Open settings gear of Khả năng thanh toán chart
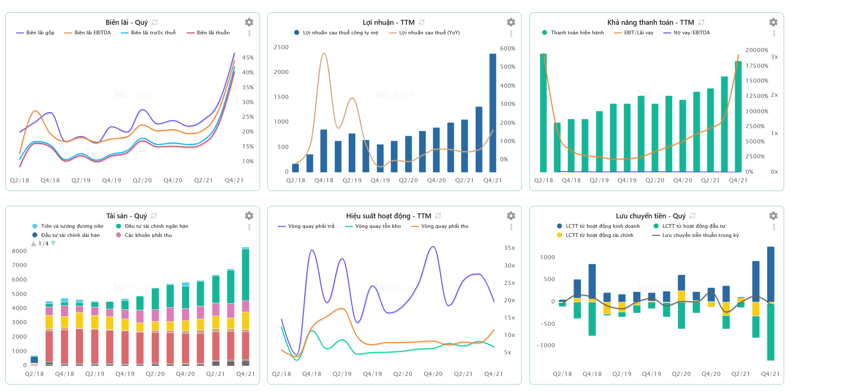 773,22
